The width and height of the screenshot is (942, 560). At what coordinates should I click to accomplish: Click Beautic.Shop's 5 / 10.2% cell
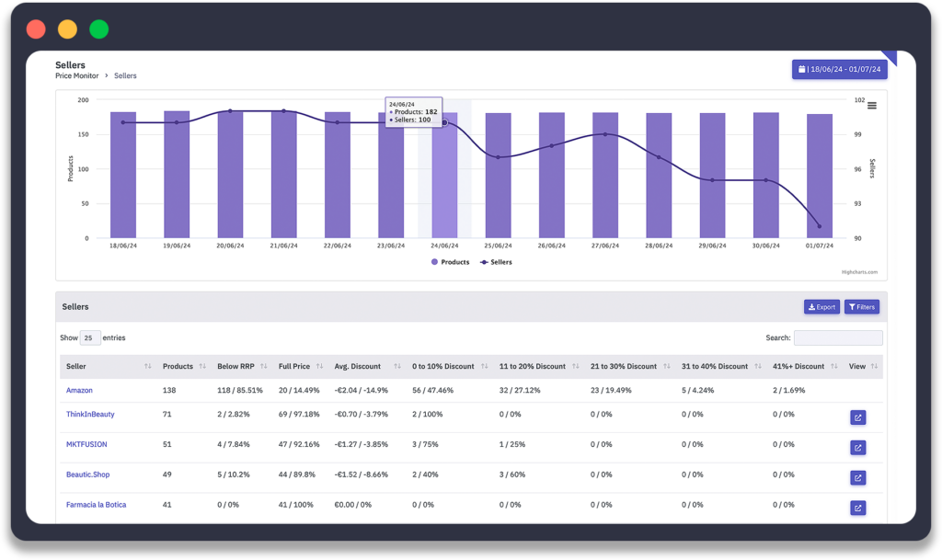point(233,474)
